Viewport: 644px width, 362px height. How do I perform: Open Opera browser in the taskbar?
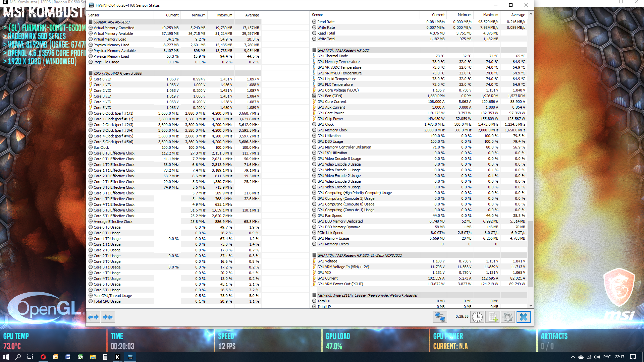(x=43, y=357)
